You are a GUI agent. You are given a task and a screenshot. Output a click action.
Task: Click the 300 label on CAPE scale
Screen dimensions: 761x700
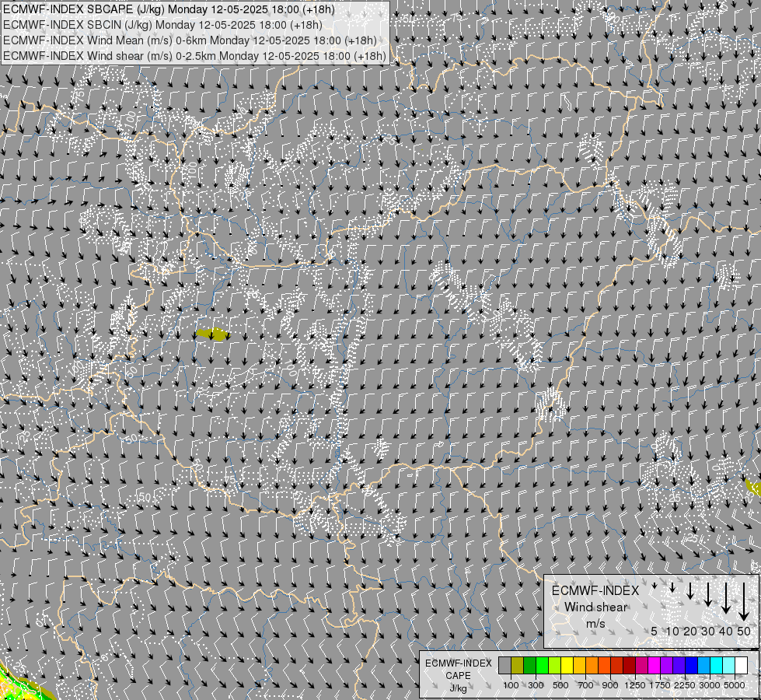536,685
